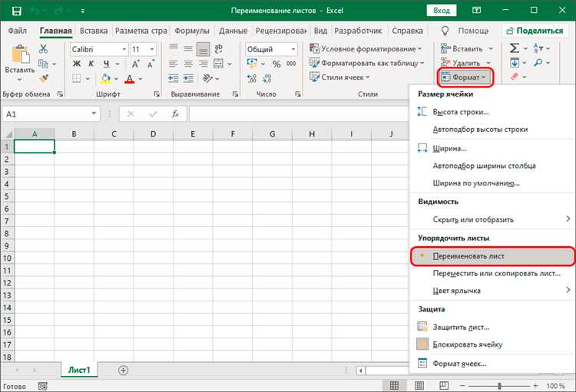Screen dimensions: 576x392
Task: Open Условное форматирование dropdown
Action: pyautogui.click(x=366, y=49)
